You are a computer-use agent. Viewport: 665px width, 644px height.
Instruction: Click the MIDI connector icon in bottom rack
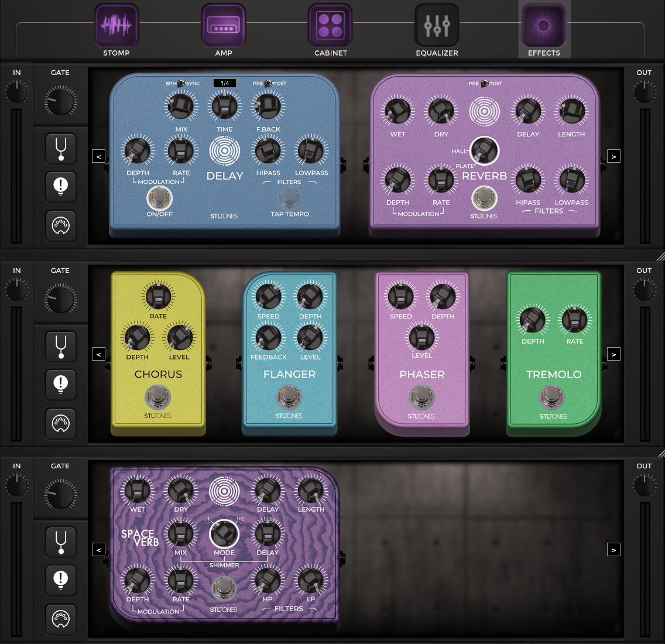(61, 619)
